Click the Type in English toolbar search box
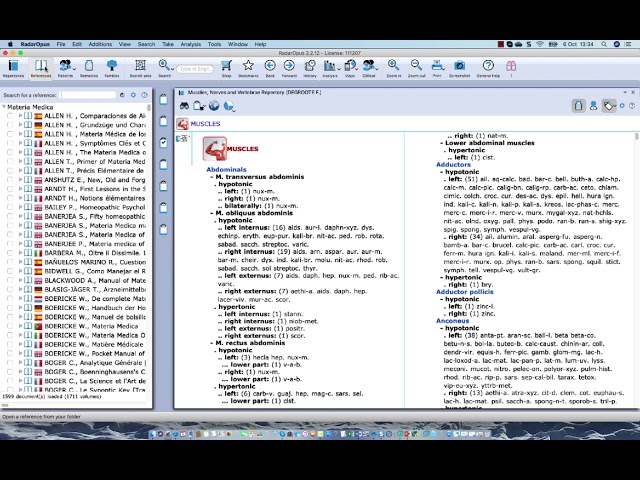The height and width of the screenshot is (480, 640). click(x=195, y=69)
